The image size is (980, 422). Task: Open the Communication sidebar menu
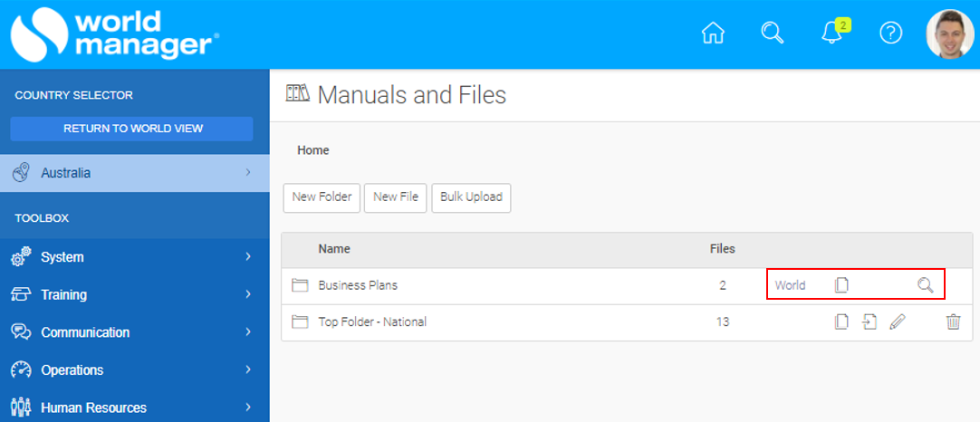coord(135,332)
